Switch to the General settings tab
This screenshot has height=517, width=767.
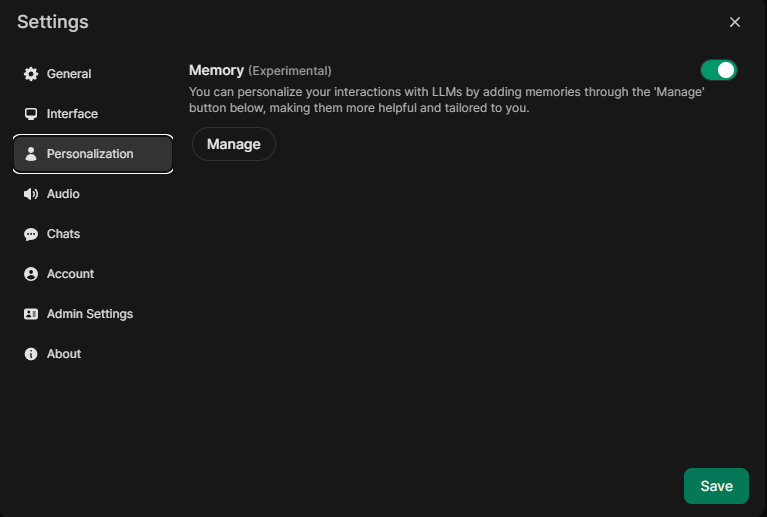[69, 74]
